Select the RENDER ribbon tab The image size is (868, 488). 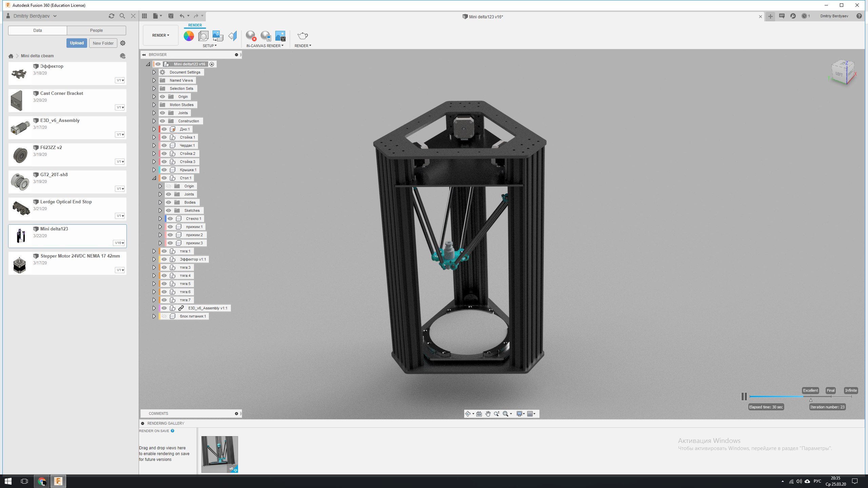(x=195, y=25)
